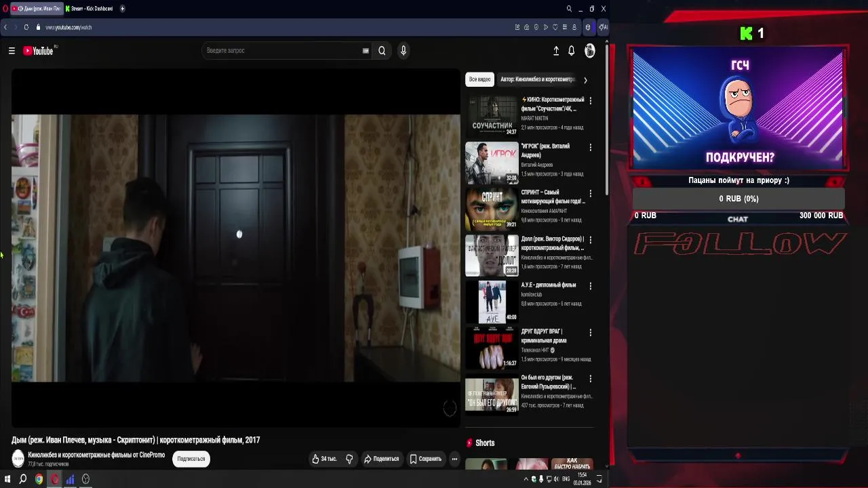Viewport: 868px width, 488px height.
Task: Open the Windows Start menu
Action: point(7,479)
